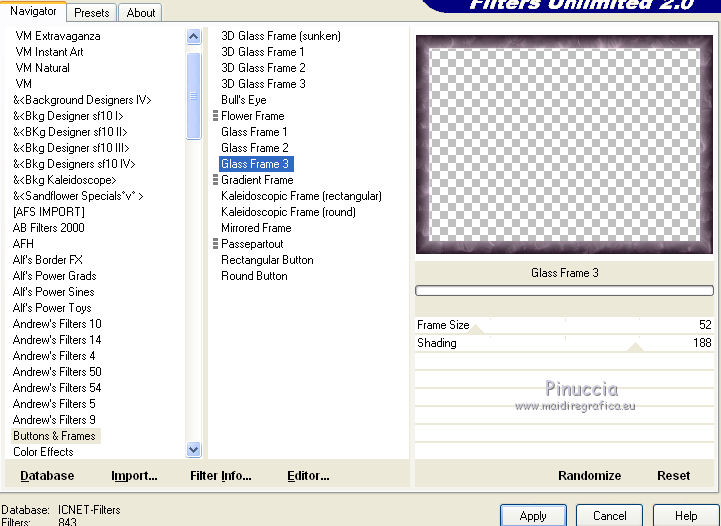Click the Shading slider handle
Image resolution: width=721 pixels, height=526 pixels.
click(x=635, y=347)
